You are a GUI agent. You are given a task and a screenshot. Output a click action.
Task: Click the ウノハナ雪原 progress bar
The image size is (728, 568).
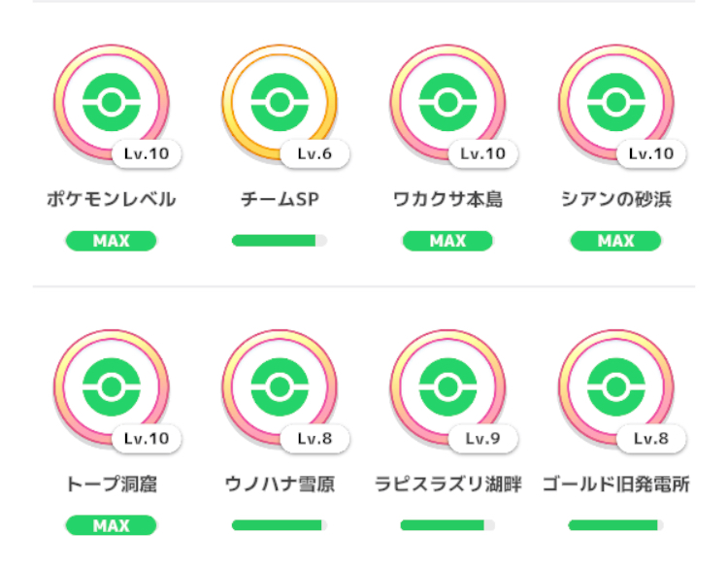click(280, 525)
